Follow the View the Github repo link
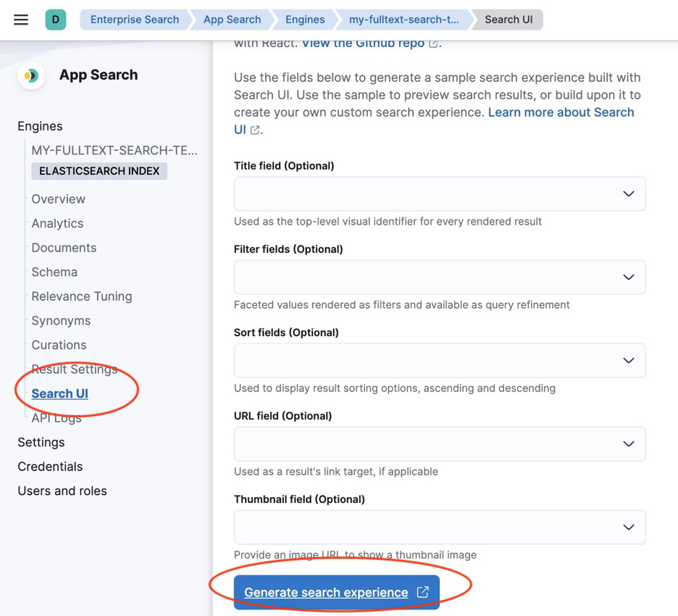Viewport: 678px width, 616px height. 363,43
